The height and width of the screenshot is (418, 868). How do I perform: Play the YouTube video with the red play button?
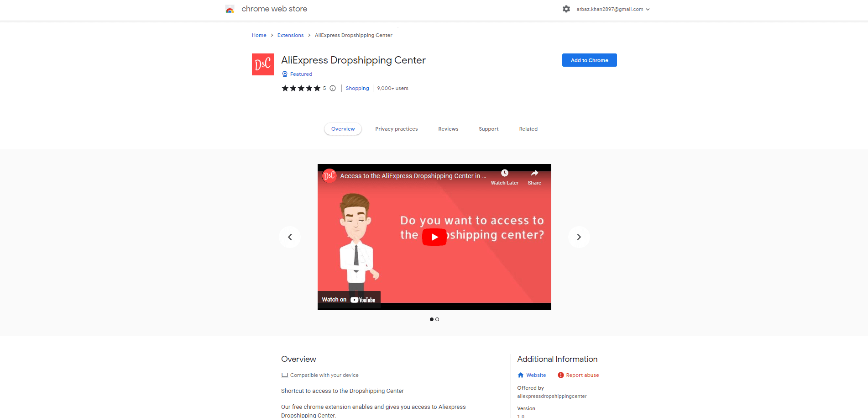tap(434, 237)
